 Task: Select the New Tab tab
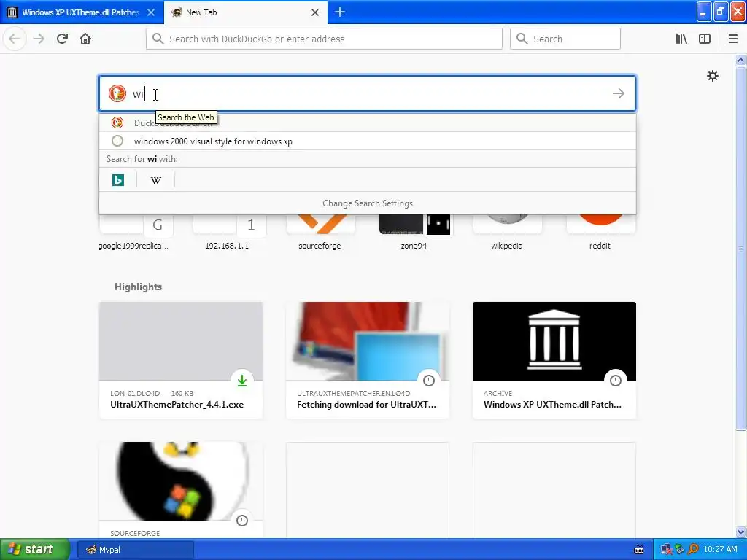(x=246, y=12)
